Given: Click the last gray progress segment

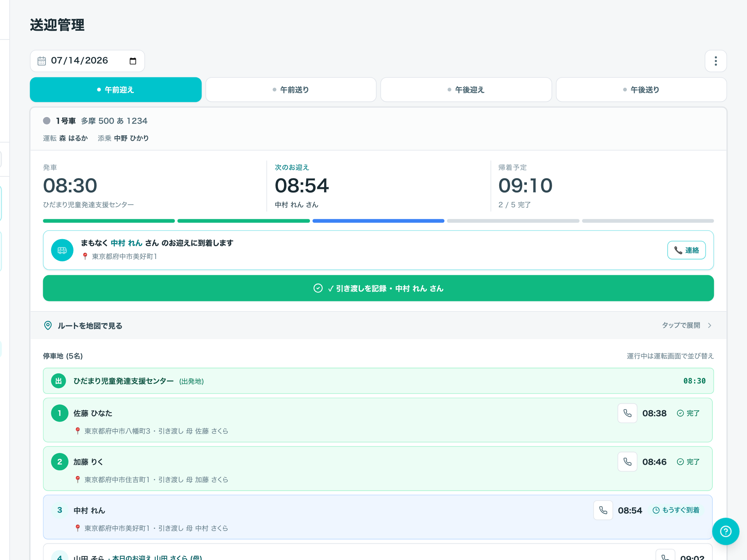Looking at the screenshot, I should [648, 221].
